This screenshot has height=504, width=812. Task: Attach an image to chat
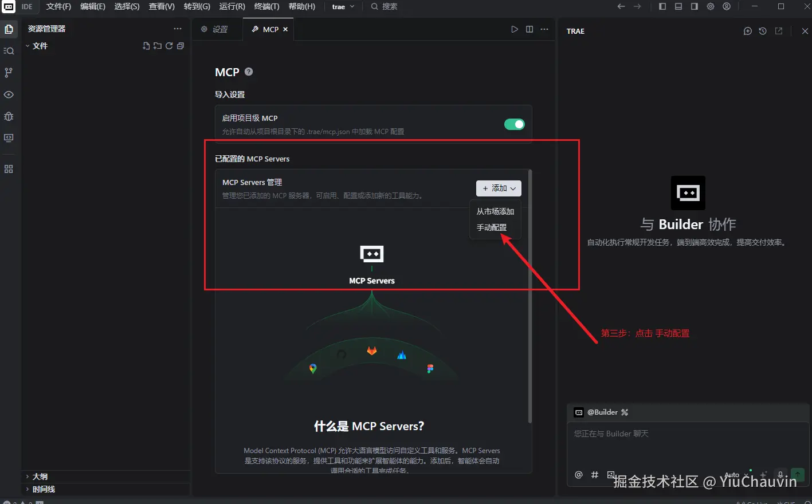point(611,475)
